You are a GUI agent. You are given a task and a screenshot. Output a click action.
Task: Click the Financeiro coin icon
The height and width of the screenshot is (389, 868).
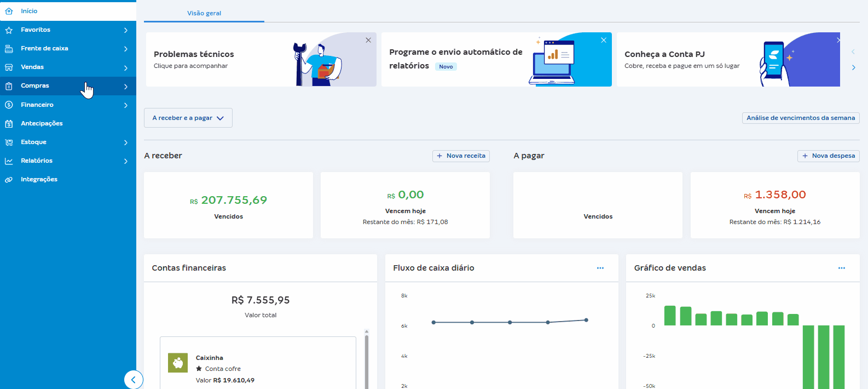coord(9,105)
